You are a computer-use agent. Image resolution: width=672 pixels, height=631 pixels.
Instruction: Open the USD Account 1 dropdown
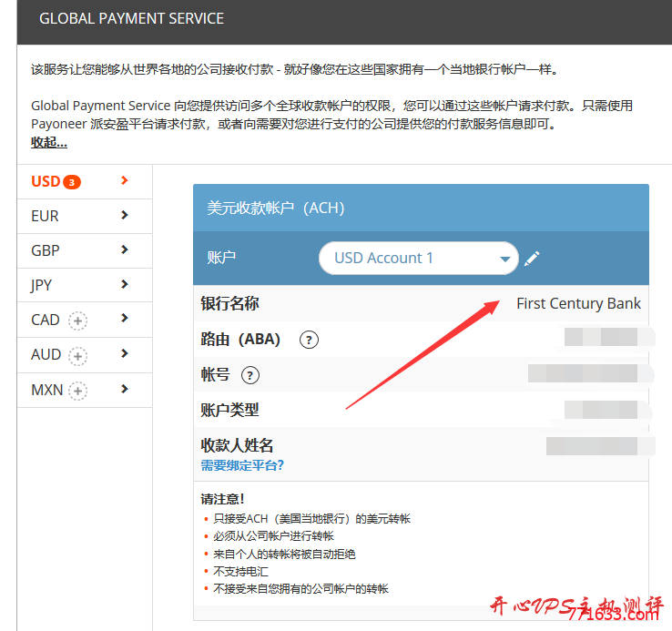pyautogui.click(x=418, y=259)
